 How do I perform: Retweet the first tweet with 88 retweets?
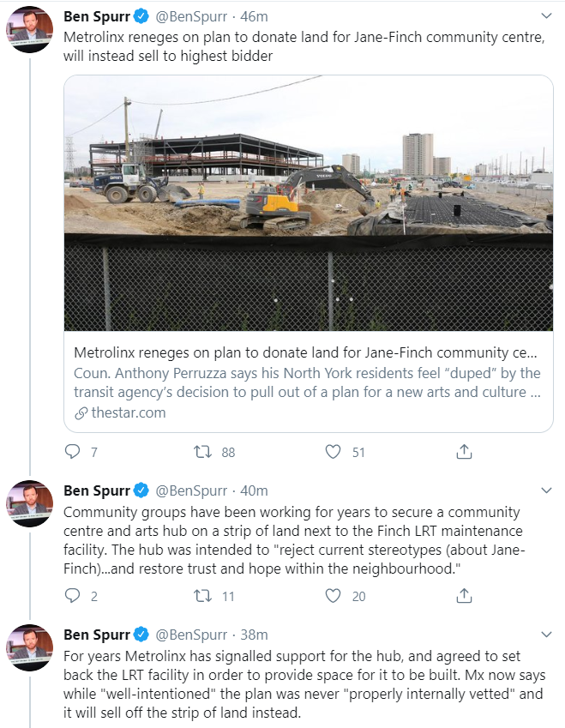coord(202,452)
